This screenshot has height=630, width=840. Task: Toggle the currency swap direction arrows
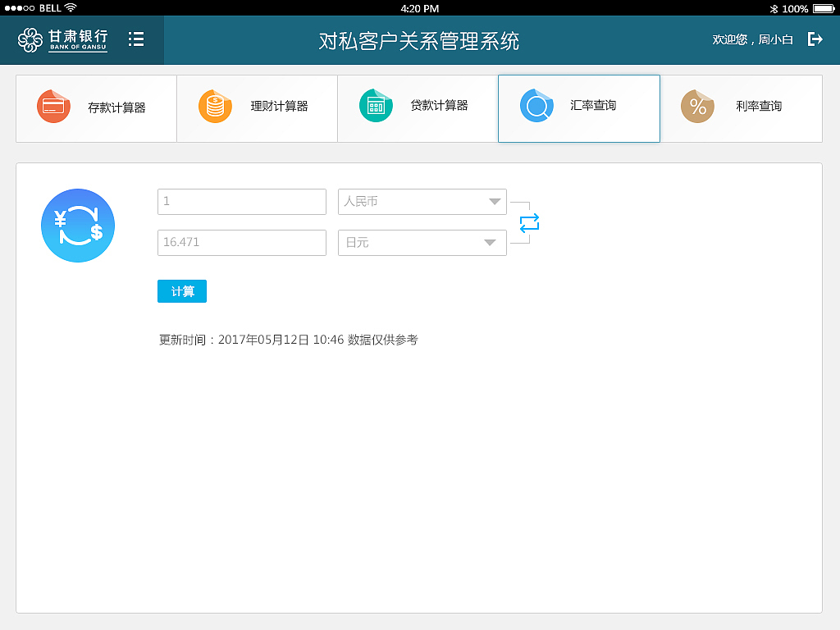pos(530,222)
